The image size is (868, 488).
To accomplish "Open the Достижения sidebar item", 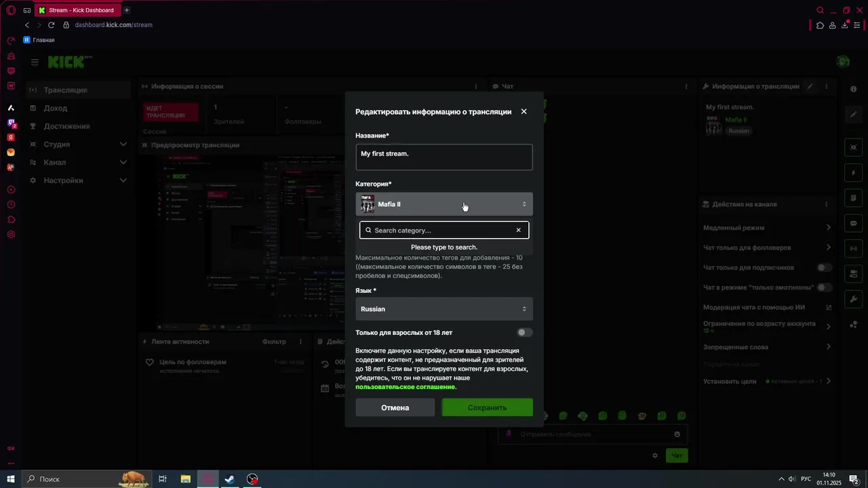I will pyautogui.click(x=79, y=126).
